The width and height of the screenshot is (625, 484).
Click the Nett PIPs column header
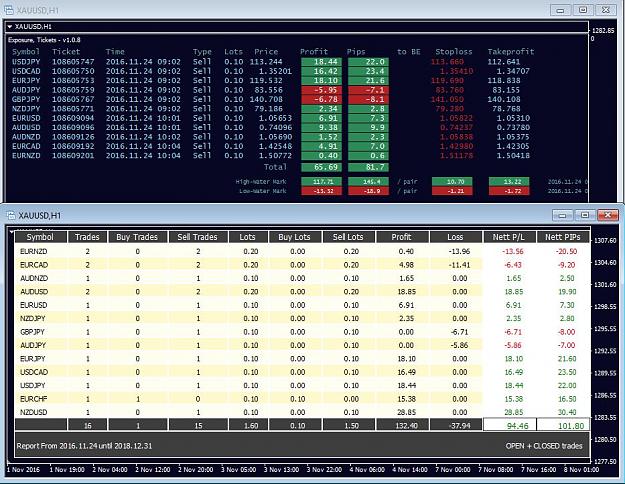point(563,237)
